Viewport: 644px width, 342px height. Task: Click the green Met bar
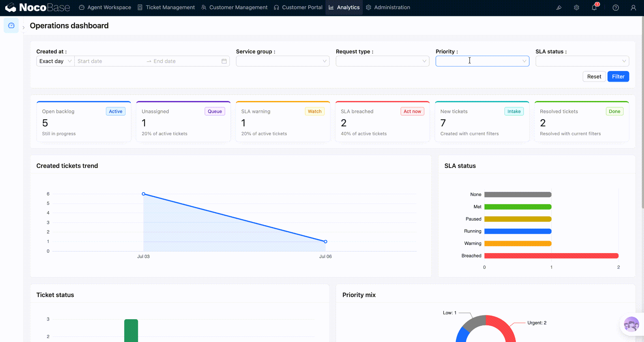tap(518, 207)
